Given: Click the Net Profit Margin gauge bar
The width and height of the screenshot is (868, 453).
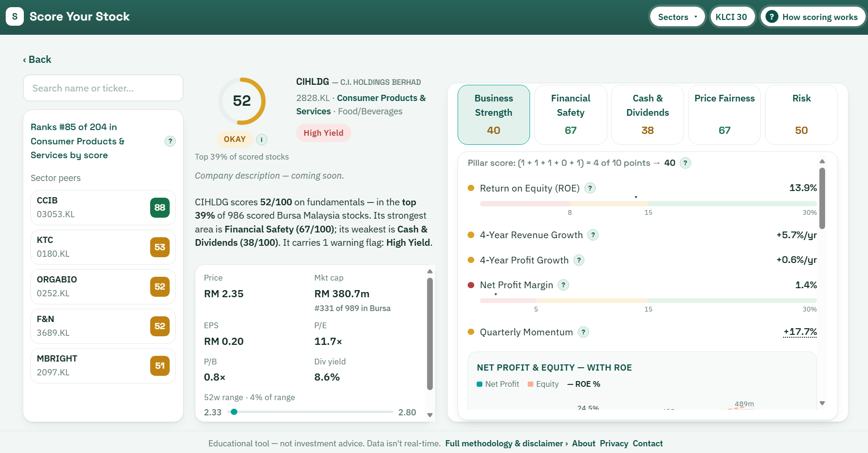Looking at the screenshot, I should coord(648,301).
